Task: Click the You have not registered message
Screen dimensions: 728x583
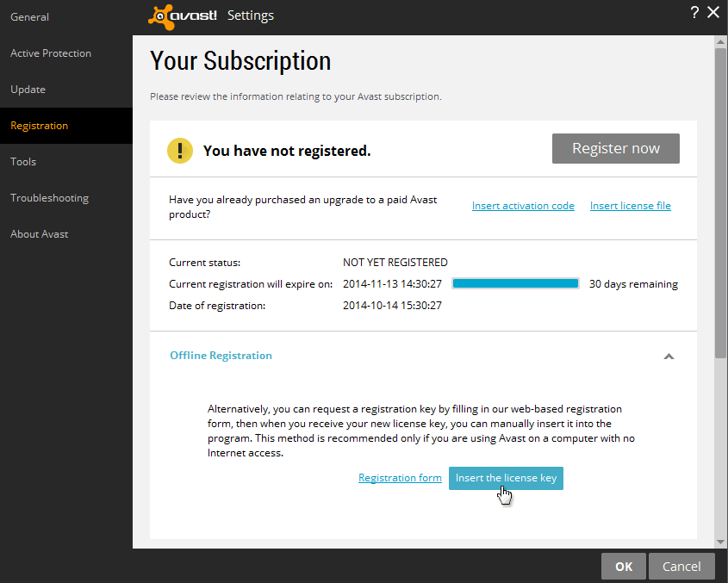Action: [287, 151]
